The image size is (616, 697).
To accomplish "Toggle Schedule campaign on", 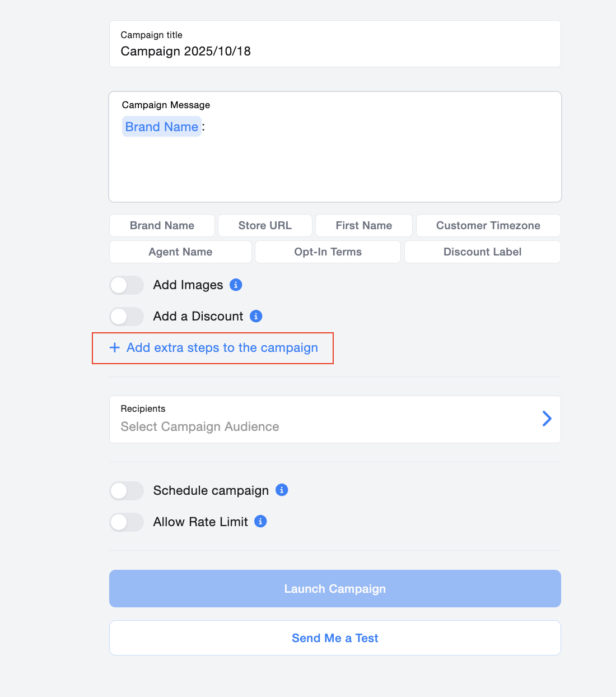I will (x=127, y=491).
